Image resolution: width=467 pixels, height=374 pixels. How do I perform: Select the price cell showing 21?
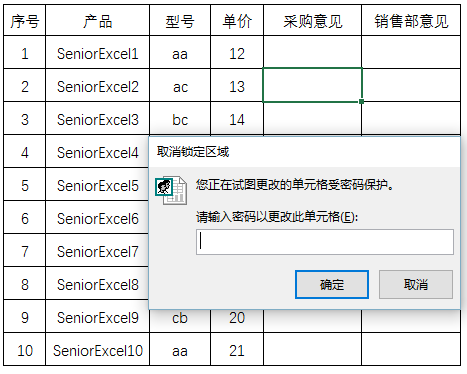pos(237,349)
